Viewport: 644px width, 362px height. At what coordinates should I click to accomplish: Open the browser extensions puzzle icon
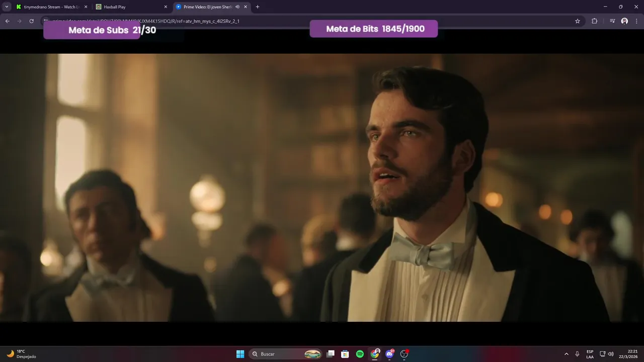[594, 21]
